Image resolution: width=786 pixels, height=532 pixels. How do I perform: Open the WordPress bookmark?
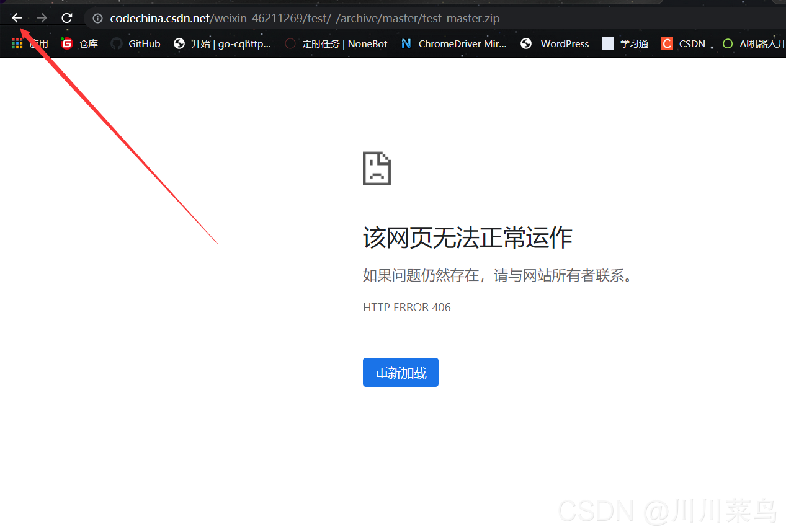pos(555,43)
